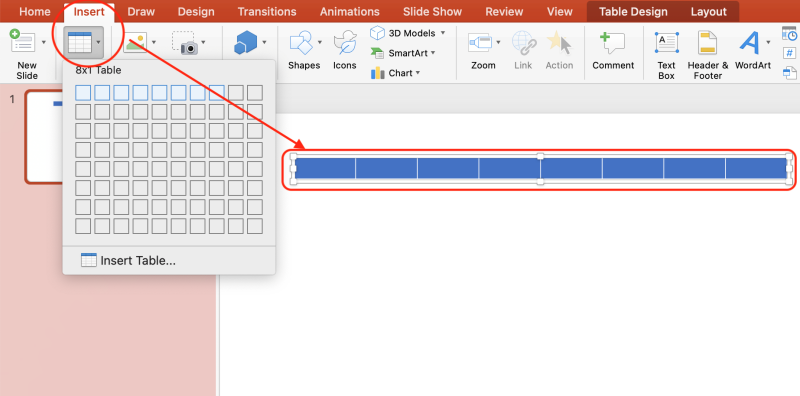Image resolution: width=800 pixels, height=396 pixels.
Task: Click the first blue table cell
Action: coord(325,168)
